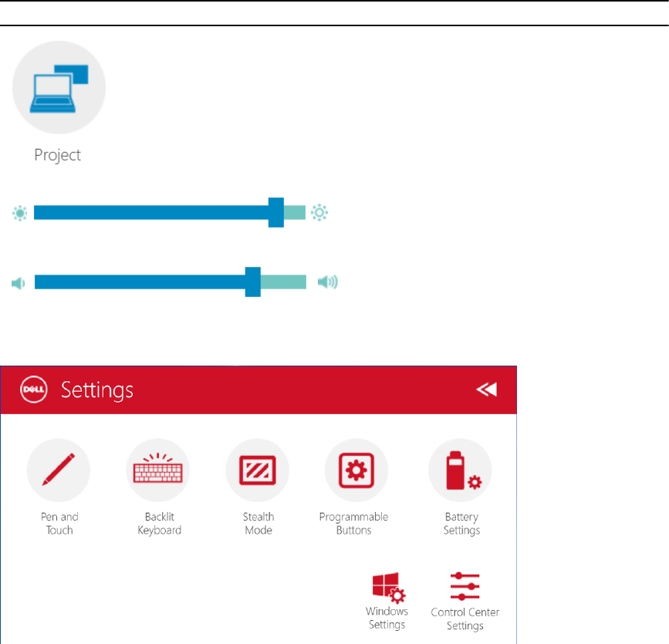Click the 'Settings' header title
Screen dimensions: 669x644
click(97, 390)
